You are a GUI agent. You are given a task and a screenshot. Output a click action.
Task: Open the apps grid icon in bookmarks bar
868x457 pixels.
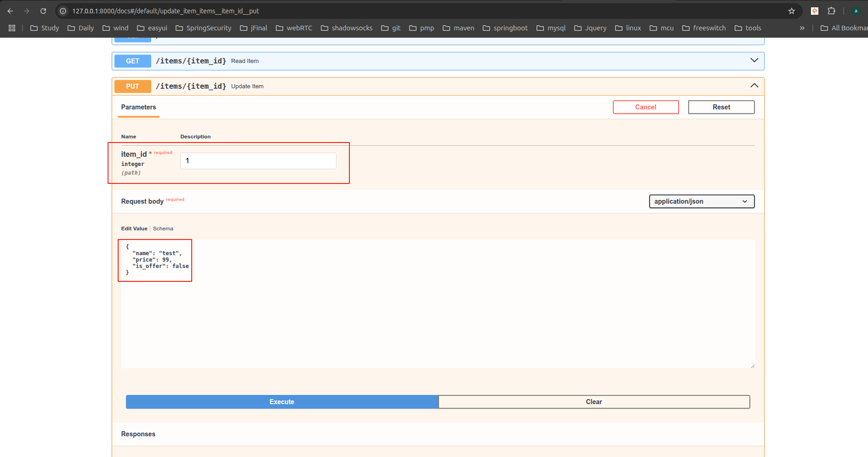point(12,28)
